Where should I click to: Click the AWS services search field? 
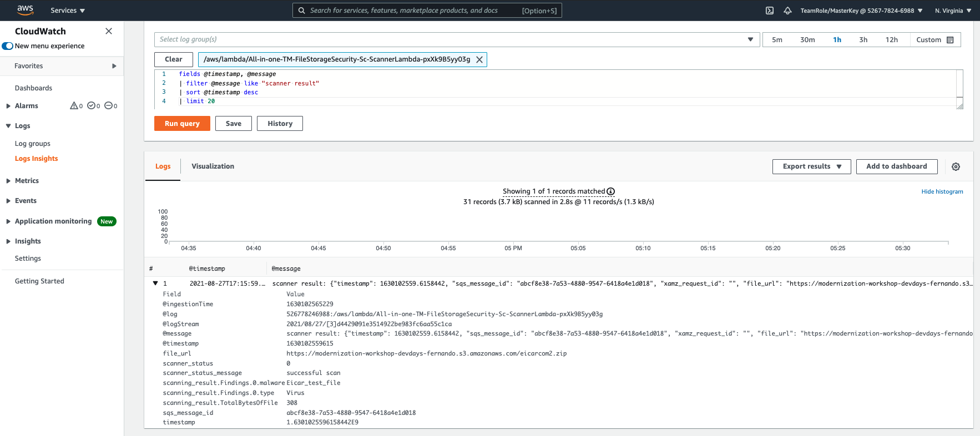tap(427, 11)
